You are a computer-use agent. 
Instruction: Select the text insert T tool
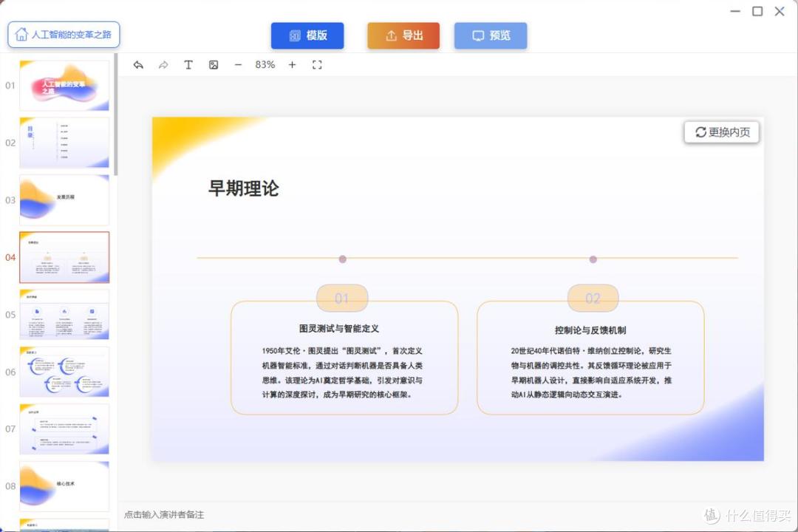188,65
